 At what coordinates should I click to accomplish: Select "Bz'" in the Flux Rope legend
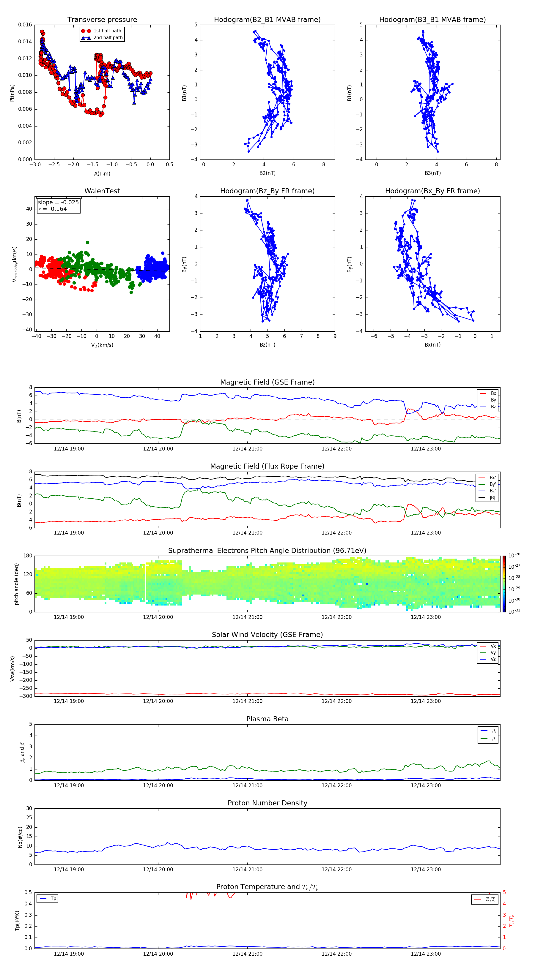[487, 491]
